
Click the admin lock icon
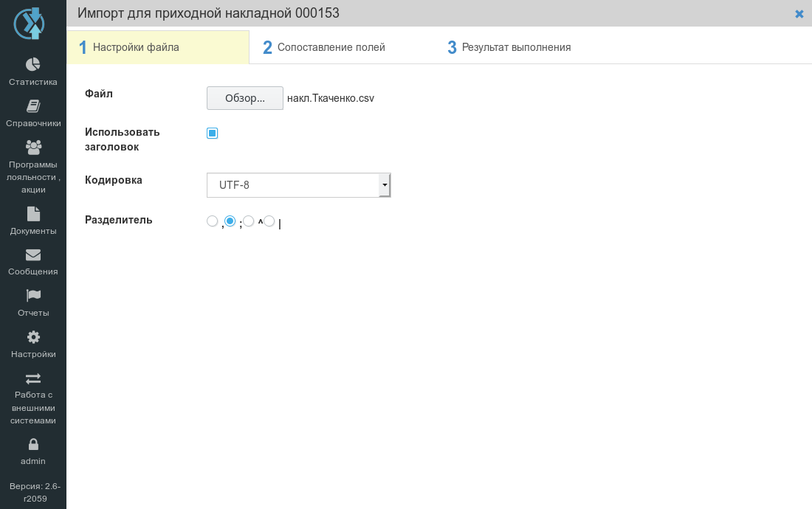(33, 444)
